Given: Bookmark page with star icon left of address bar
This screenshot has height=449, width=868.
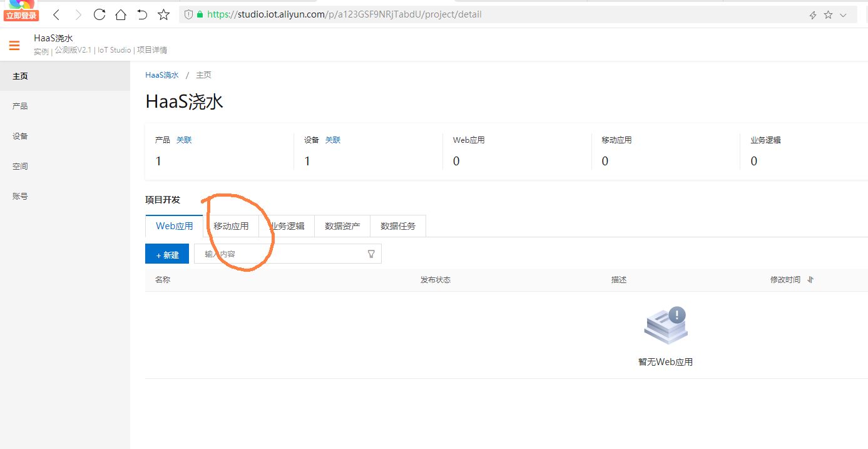Looking at the screenshot, I should (x=163, y=14).
